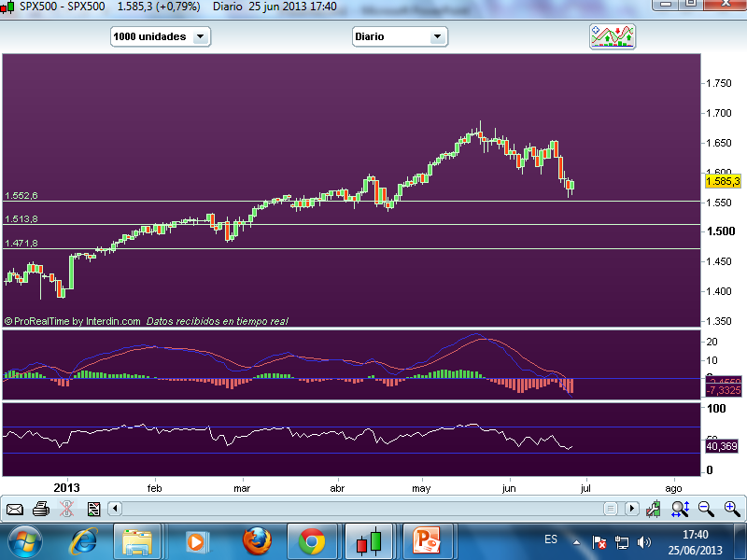Click the 1.500 price axis label
The width and height of the screenshot is (747, 560).
tap(721, 231)
